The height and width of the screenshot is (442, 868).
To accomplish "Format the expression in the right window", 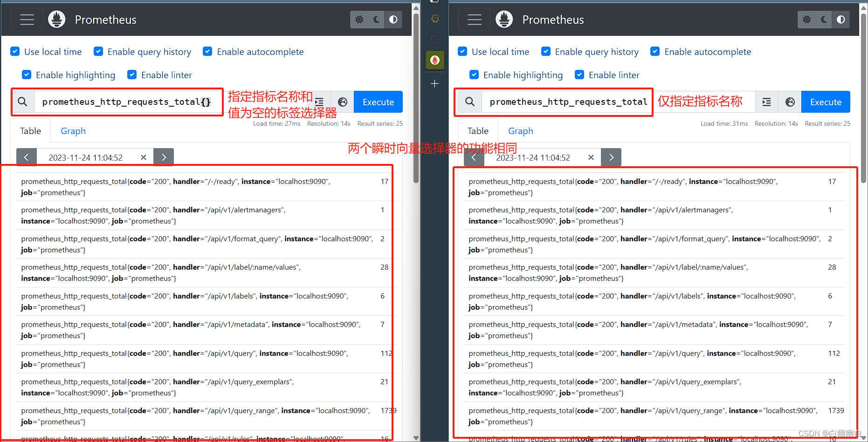I will click(767, 102).
